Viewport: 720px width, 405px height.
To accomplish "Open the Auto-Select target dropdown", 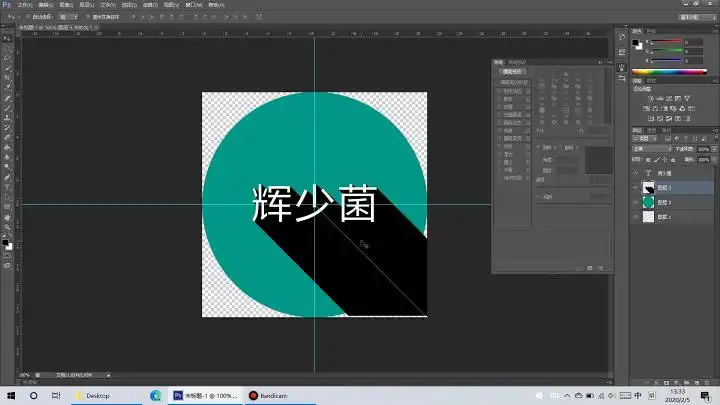I will pyautogui.click(x=68, y=17).
